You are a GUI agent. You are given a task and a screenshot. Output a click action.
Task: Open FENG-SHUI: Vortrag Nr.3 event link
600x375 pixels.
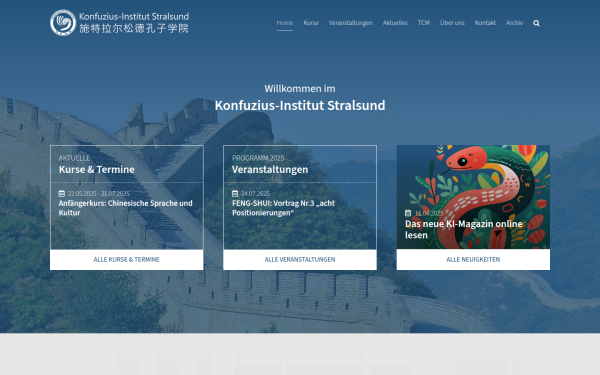point(283,208)
